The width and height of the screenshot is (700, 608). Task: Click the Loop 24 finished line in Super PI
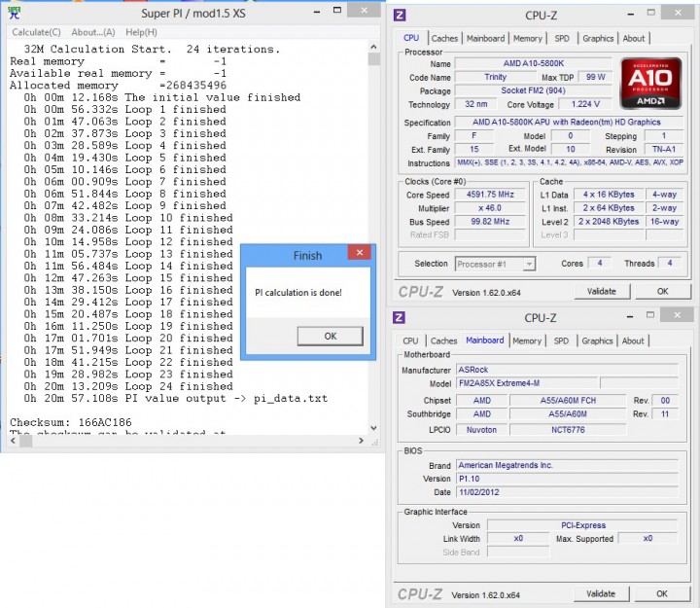128,386
